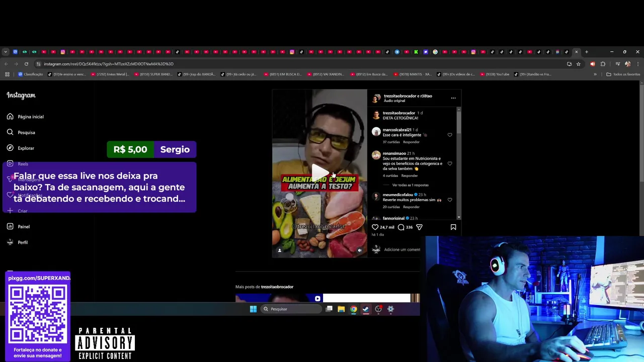Open marcoslcabral21 profile link
The height and width of the screenshot is (362, 644).
397,130
